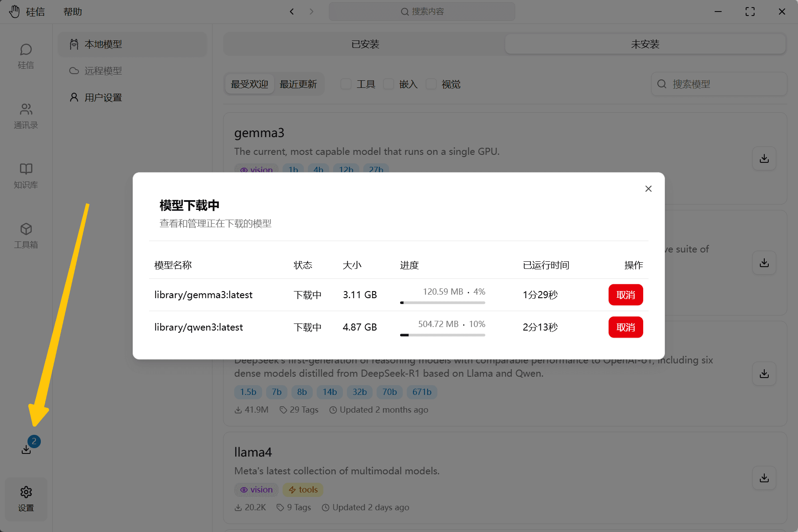Switch to the 未安装 tab
Screen dimensions: 798x532
coord(645,44)
